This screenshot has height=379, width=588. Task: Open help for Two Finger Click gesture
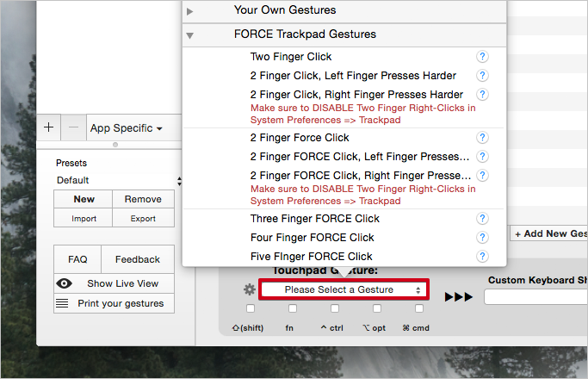pyautogui.click(x=482, y=57)
